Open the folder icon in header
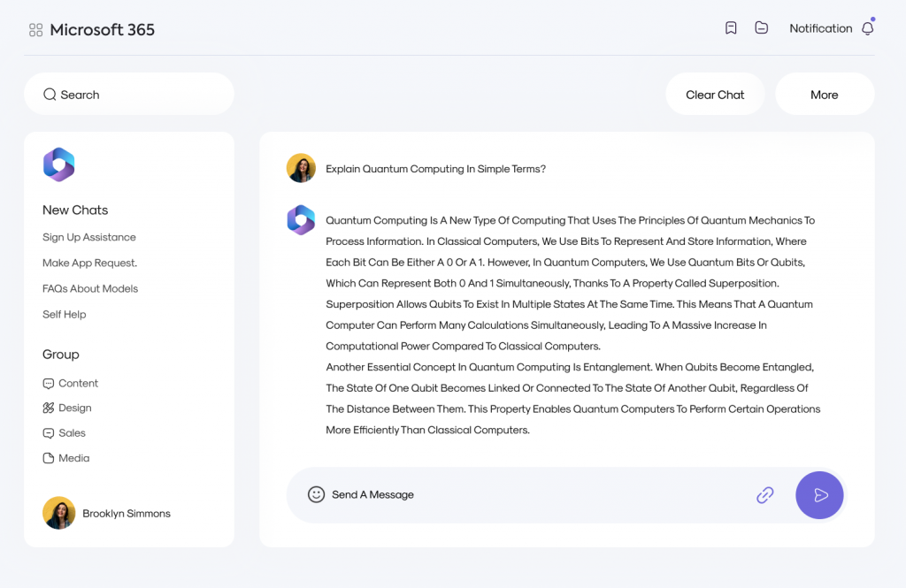This screenshot has height=588, width=906. coord(761,27)
